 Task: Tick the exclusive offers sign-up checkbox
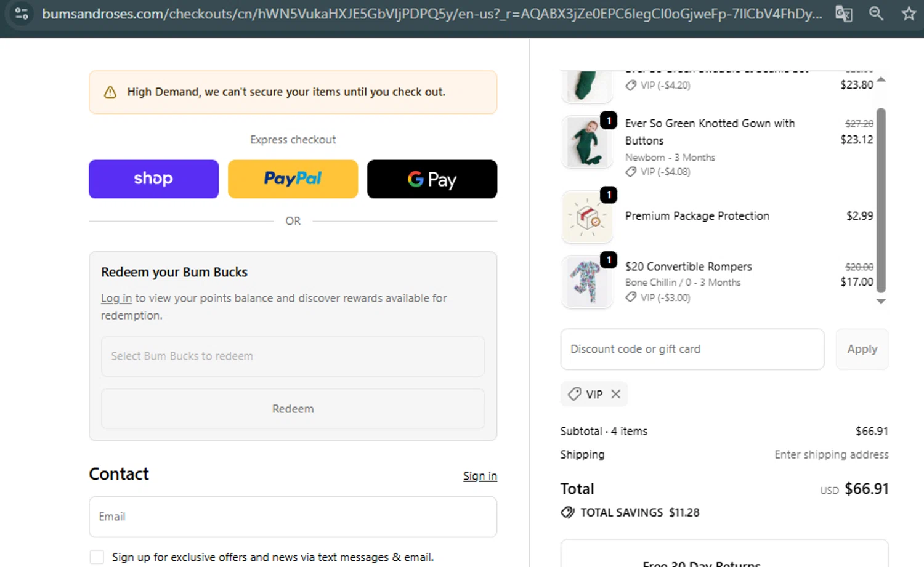pyautogui.click(x=97, y=557)
